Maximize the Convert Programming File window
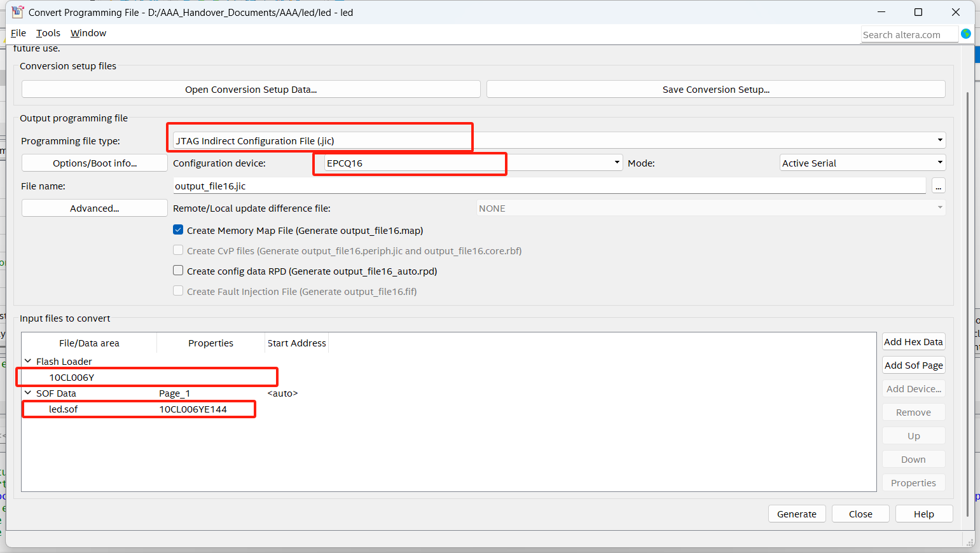This screenshot has height=553, width=980. click(x=918, y=12)
